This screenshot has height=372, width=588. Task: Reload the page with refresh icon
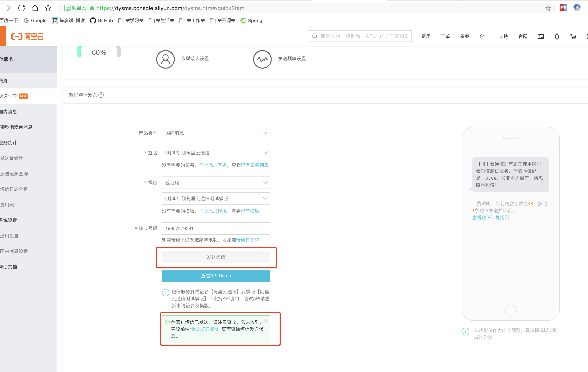(x=22, y=8)
